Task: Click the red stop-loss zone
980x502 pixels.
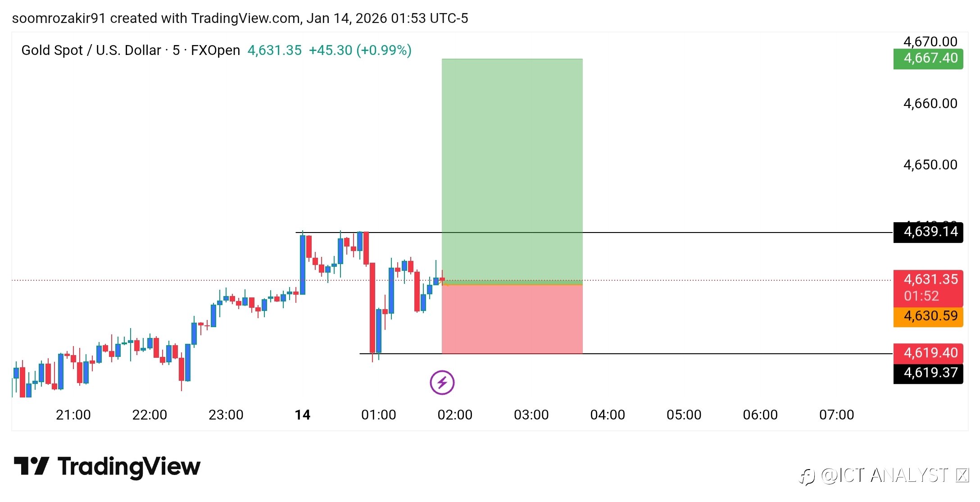Action: click(512, 319)
